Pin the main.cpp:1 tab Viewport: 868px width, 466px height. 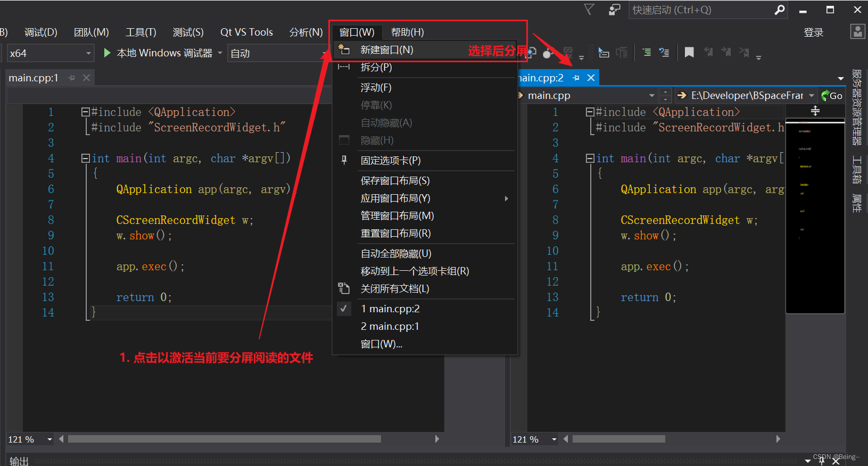tap(72, 78)
